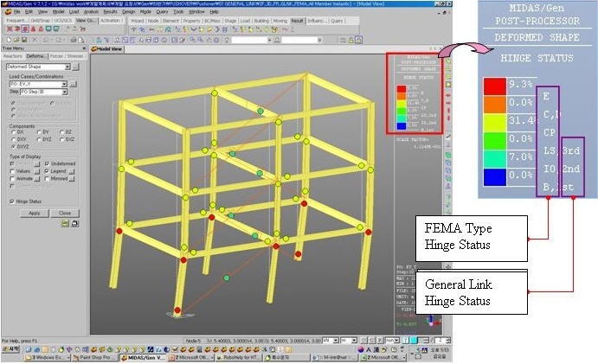Click the red swatch in hinge legend
This screenshot has height=364, width=598.
[497, 87]
